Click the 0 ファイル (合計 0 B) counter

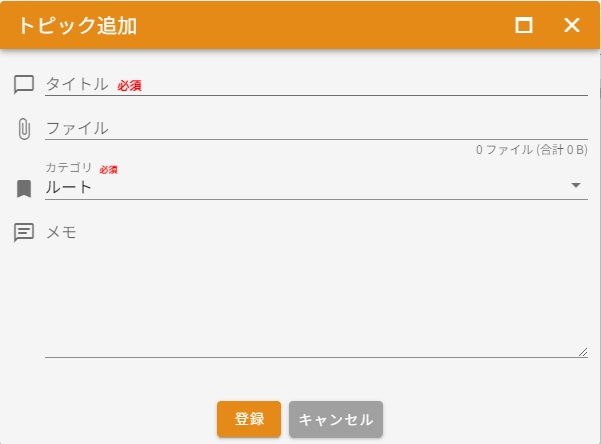[531, 150]
